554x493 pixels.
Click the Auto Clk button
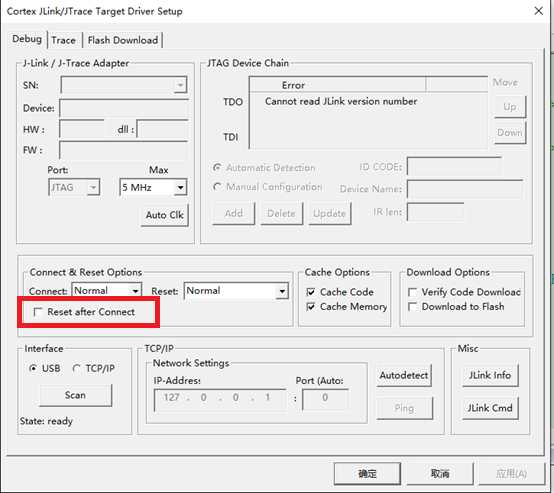[165, 215]
